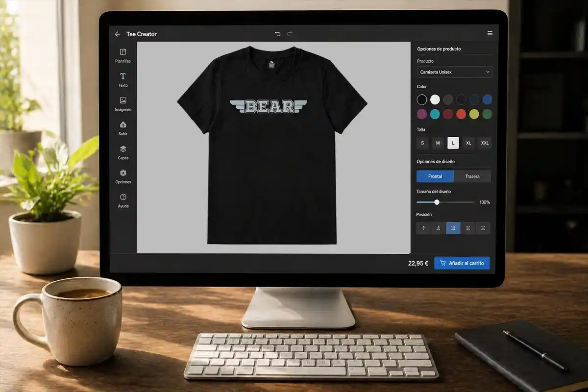Open the Plantillas templates panel
The image size is (588, 392).
123,56
